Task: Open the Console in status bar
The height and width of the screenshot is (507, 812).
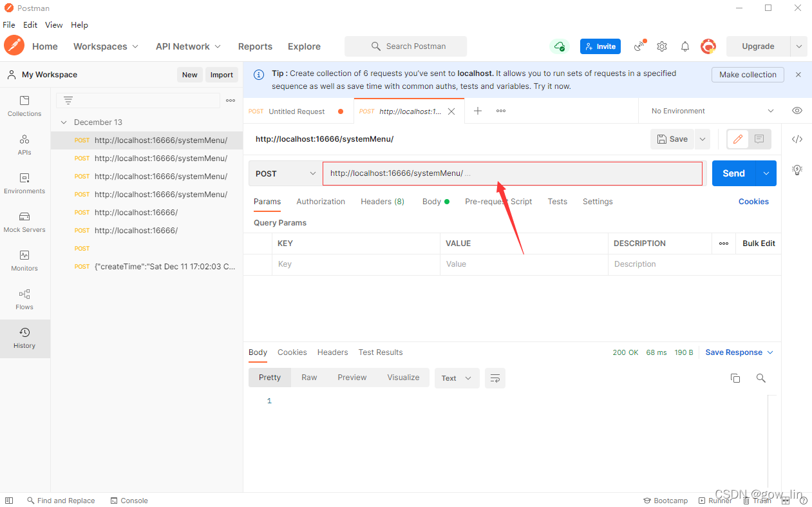Action: pyautogui.click(x=129, y=501)
